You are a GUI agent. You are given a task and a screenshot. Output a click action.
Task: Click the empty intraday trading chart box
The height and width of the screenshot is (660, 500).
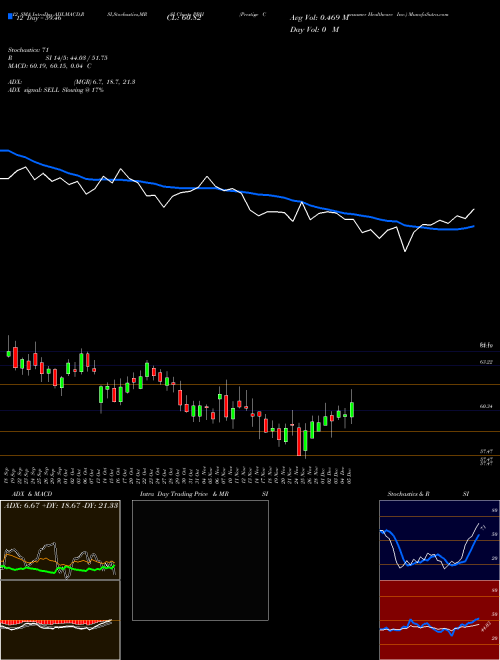pyautogui.click(x=200, y=560)
